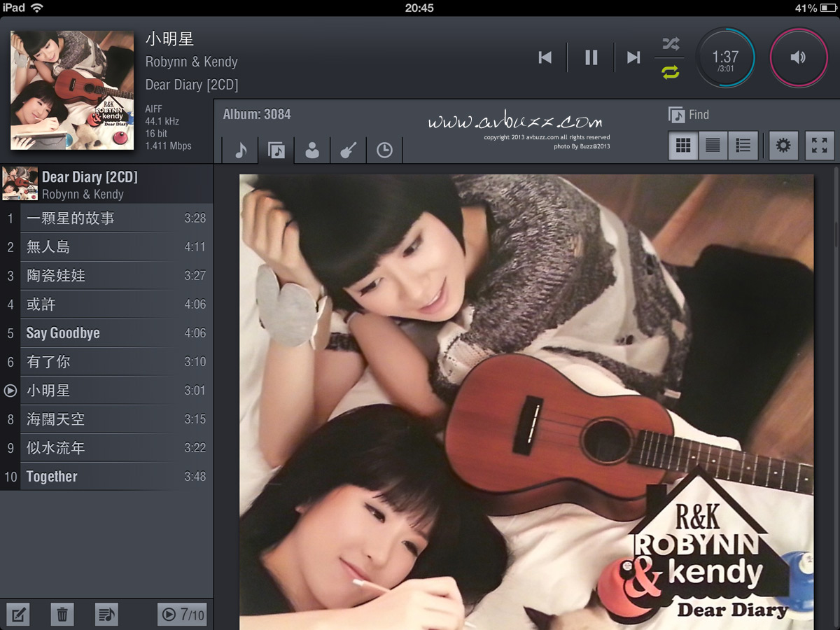Tap the play indicator beside 小明星 in the playlist
This screenshot has width=840, height=630.
click(x=10, y=391)
